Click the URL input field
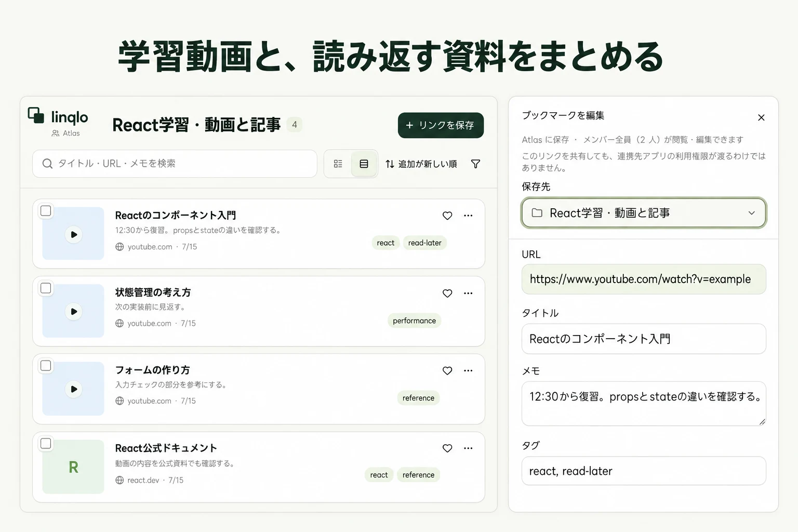 point(644,279)
